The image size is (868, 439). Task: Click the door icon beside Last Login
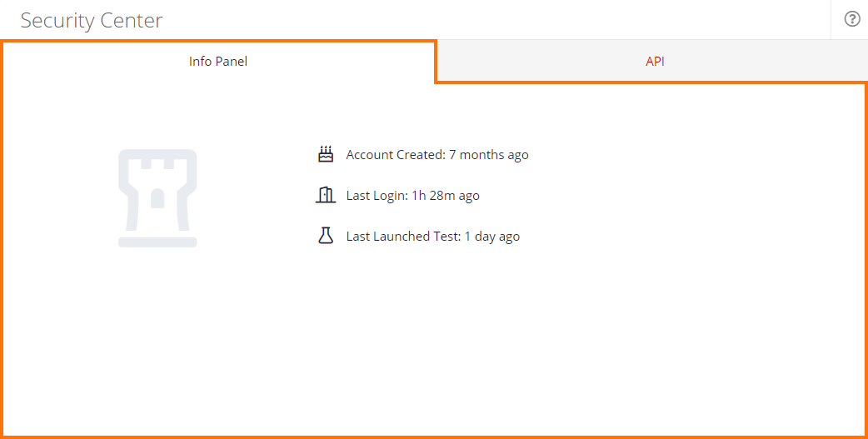click(x=326, y=196)
